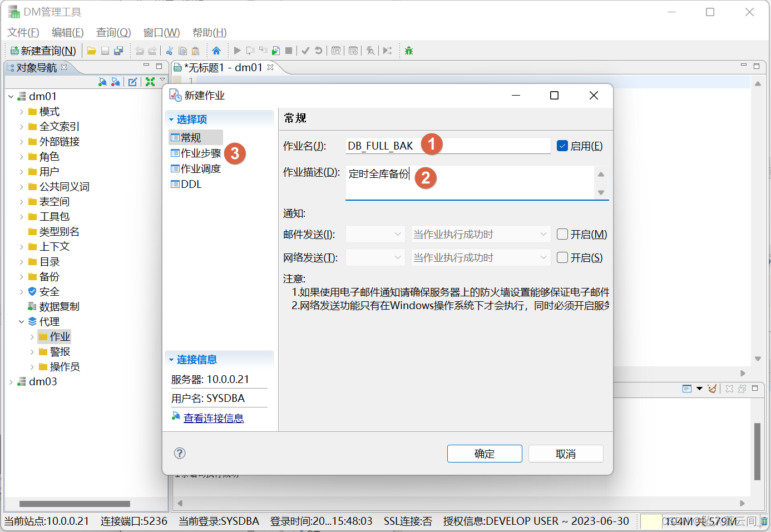
Task: Select the *无标题1 - dm01 editor tab
Action: click(224, 67)
